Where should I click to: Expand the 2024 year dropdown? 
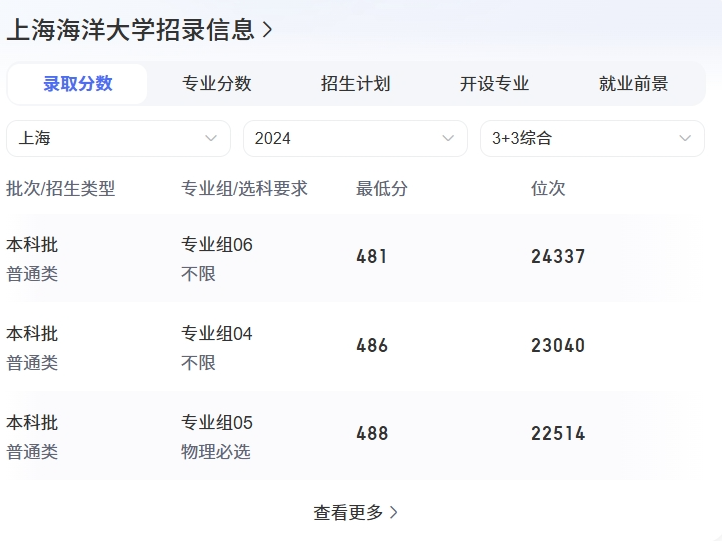pos(355,138)
